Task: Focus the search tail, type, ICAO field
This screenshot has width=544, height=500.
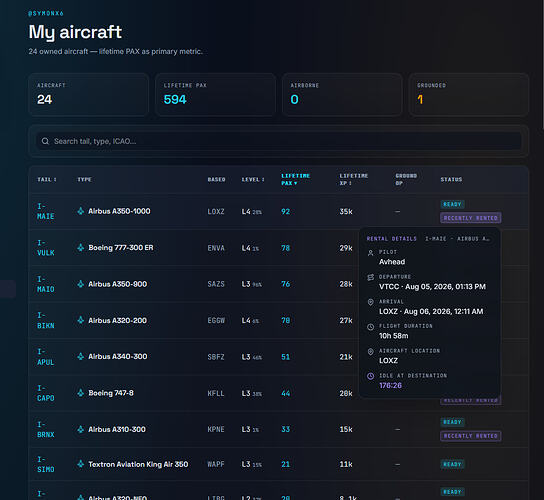Action: point(279,141)
